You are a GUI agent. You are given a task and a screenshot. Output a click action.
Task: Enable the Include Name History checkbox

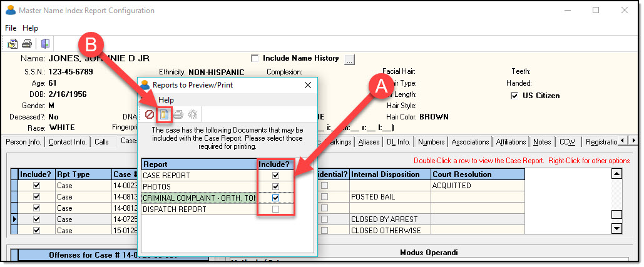[255, 59]
